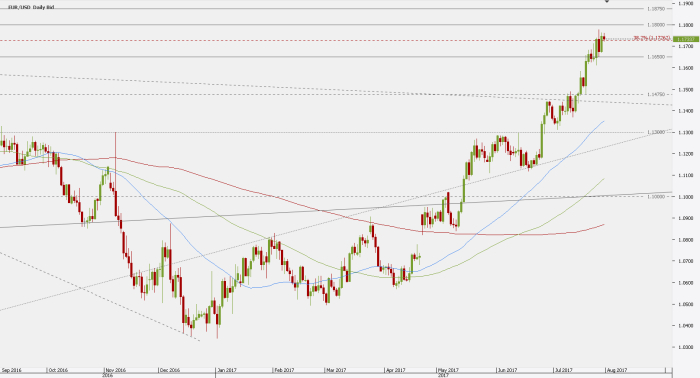This screenshot has width=700, height=378.
Task: Click the green current price tag on price axis
Action: [x=686, y=39]
